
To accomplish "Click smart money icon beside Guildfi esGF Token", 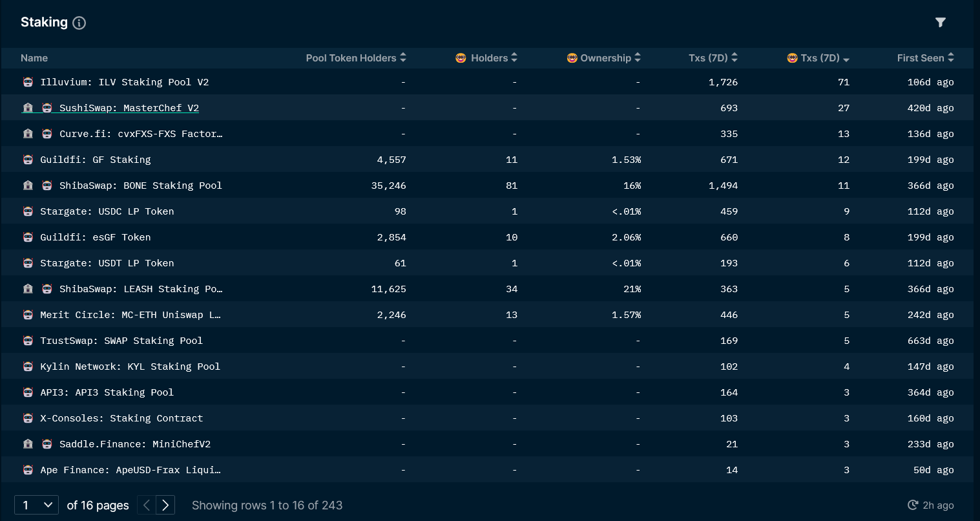I will [x=28, y=237].
